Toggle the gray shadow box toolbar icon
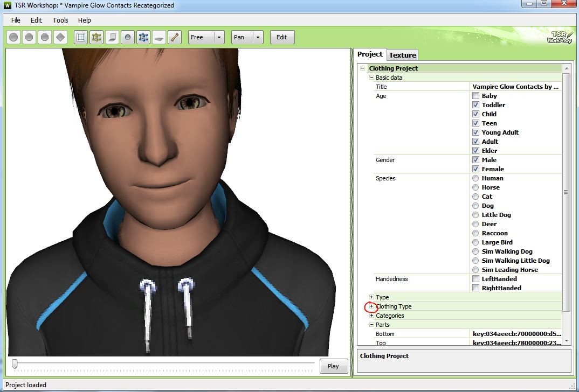 pyautogui.click(x=112, y=37)
